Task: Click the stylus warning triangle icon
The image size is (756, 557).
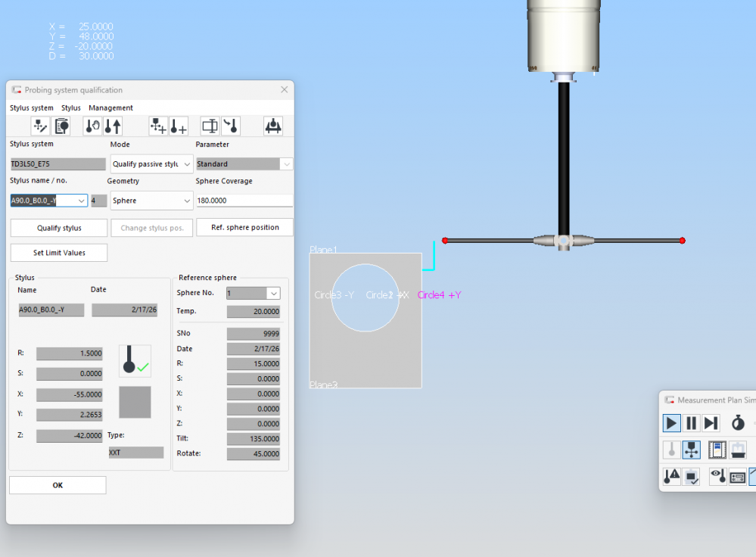Action: pyautogui.click(x=671, y=477)
